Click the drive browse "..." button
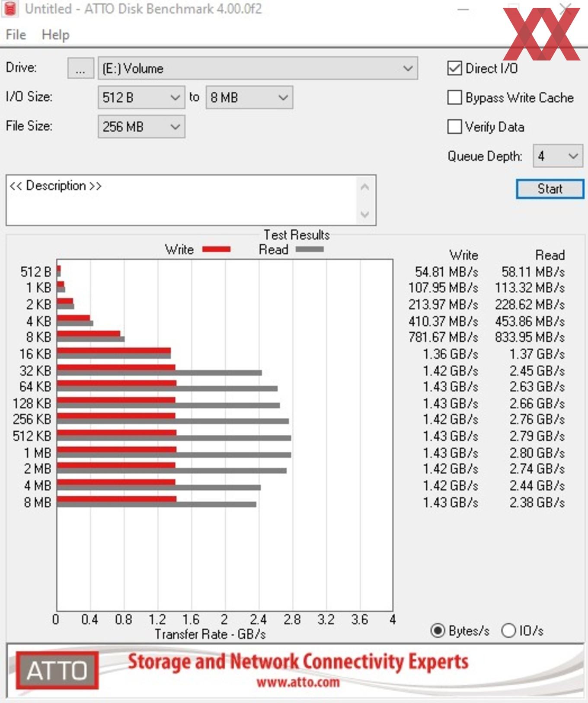 [x=80, y=68]
